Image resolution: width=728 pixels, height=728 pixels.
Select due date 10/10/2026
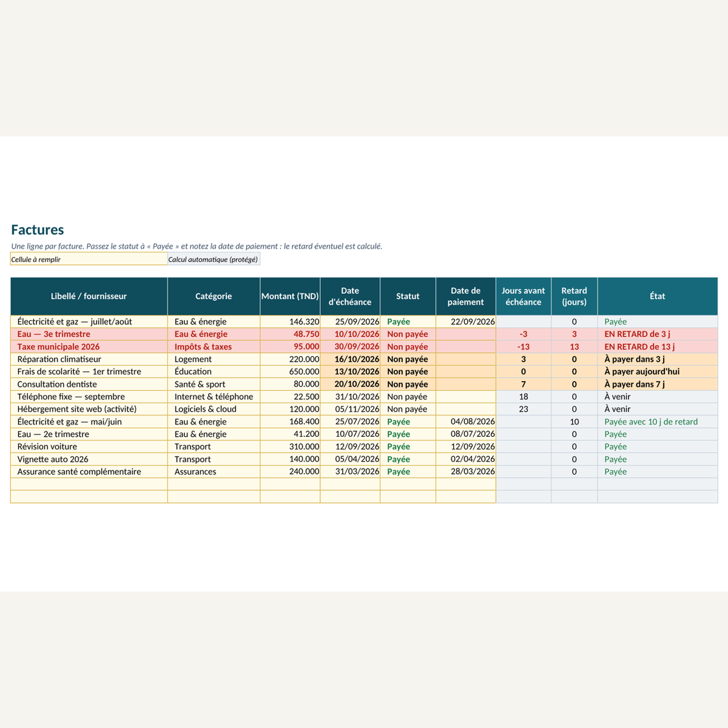[350, 334]
